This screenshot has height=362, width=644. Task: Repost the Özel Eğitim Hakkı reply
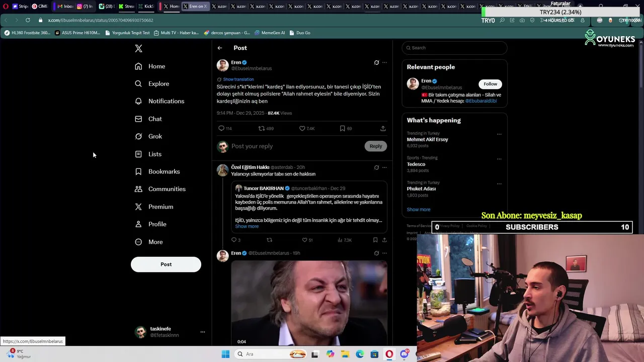tap(269, 240)
